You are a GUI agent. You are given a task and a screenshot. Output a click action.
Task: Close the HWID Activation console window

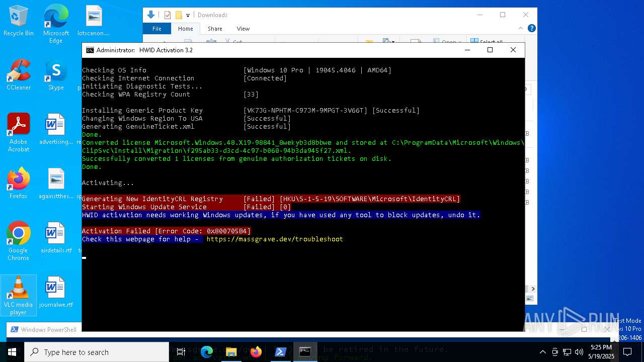pos(513,50)
